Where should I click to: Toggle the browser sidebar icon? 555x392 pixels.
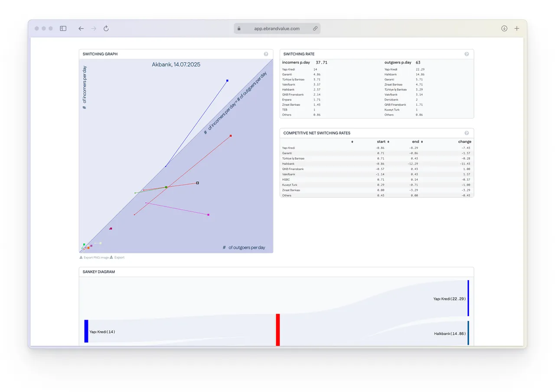tap(63, 29)
